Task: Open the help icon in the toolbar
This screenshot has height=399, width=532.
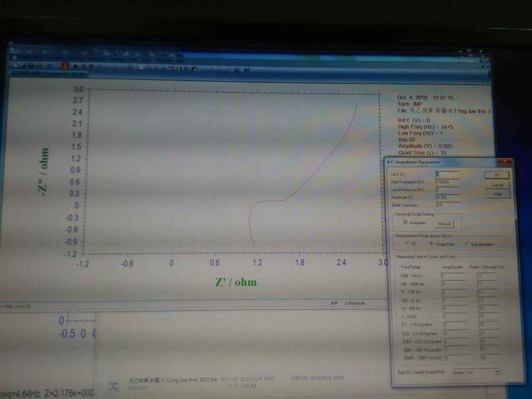Action: pyautogui.click(x=247, y=70)
